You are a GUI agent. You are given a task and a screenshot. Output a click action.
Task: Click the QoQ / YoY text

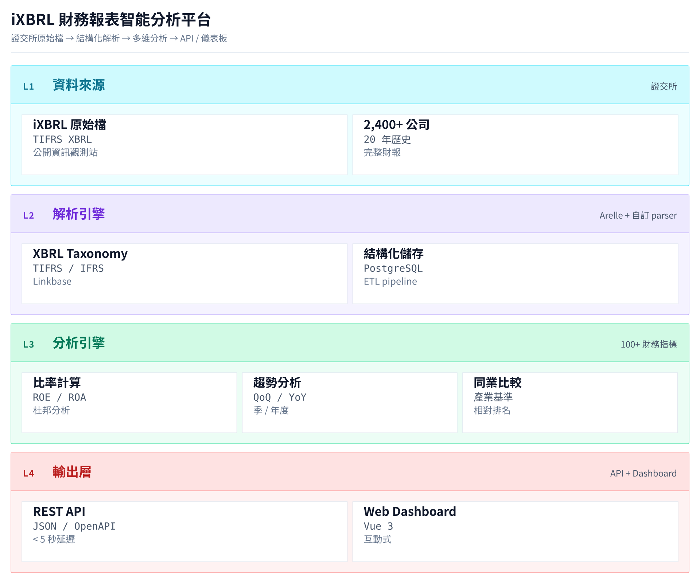(280, 397)
